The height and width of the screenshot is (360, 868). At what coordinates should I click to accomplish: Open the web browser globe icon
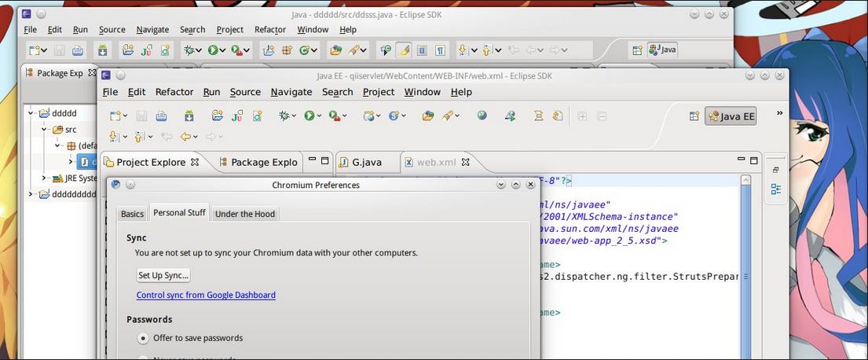(x=482, y=116)
